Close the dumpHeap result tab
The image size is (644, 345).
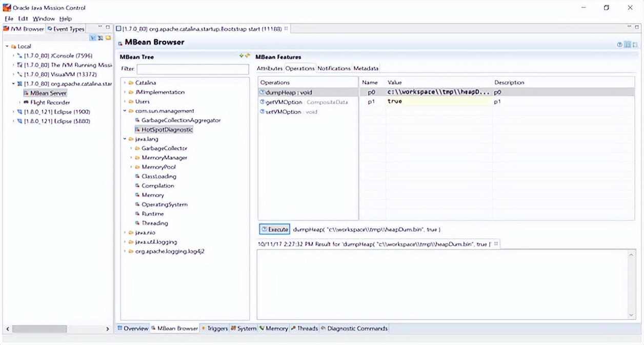point(496,244)
